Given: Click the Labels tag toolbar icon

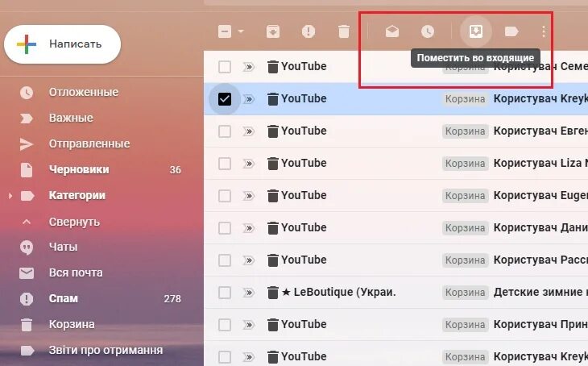Looking at the screenshot, I should 511,31.
